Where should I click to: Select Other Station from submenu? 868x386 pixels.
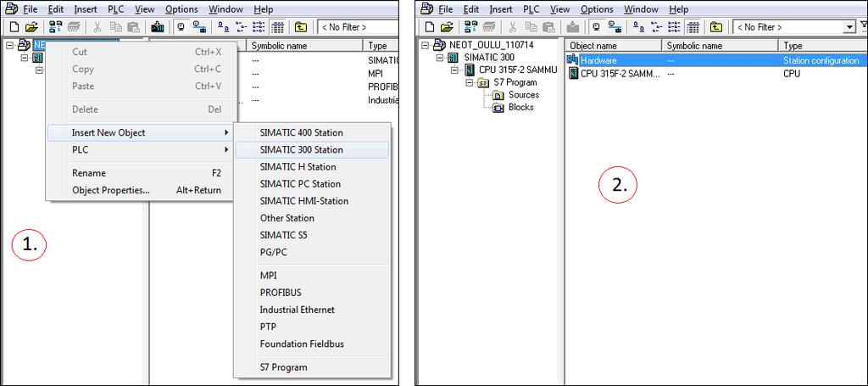pyautogui.click(x=312, y=218)
